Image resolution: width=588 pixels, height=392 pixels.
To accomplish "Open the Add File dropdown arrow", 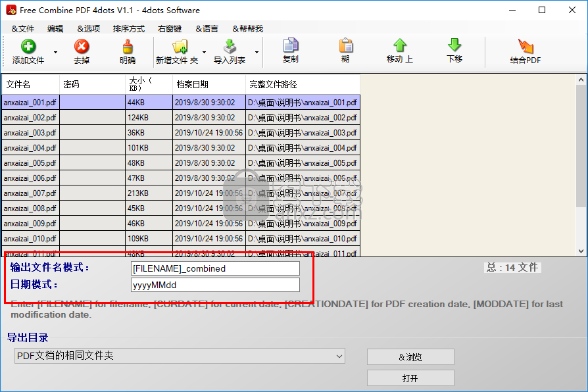I will 55,52.
